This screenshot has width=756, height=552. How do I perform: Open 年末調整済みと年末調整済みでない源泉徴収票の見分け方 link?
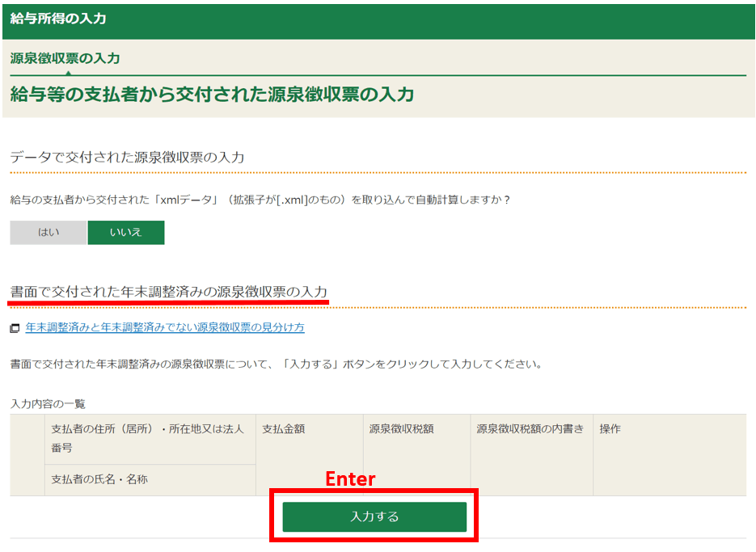pyautogui.click(x=165, y=327)
